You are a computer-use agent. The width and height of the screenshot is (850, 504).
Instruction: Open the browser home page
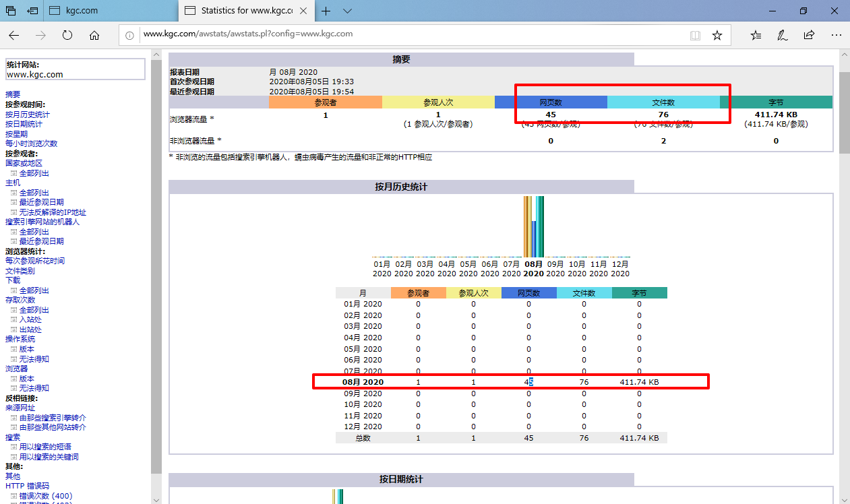tap(94, 35)
